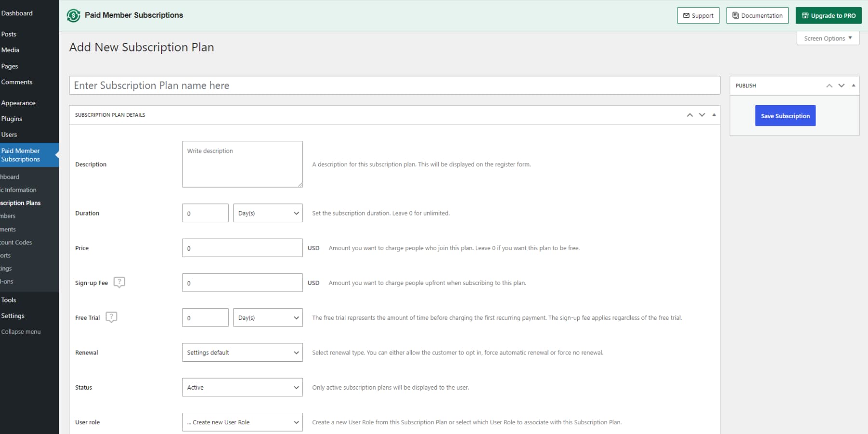Image resolution: width=868 pixels, height=434 pixels.
Task: Click the Upgrade to PRO button
Action: click(x=828, y=15)
